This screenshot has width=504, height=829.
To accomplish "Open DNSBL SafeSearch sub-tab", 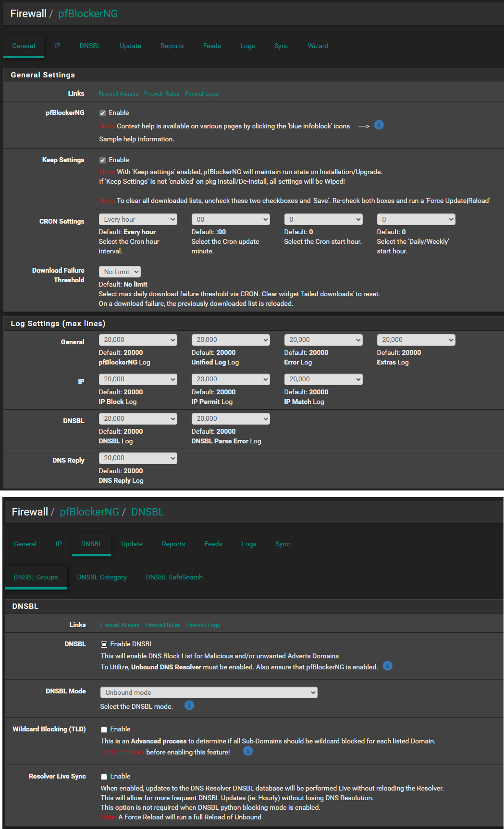I will pos(174,578).
